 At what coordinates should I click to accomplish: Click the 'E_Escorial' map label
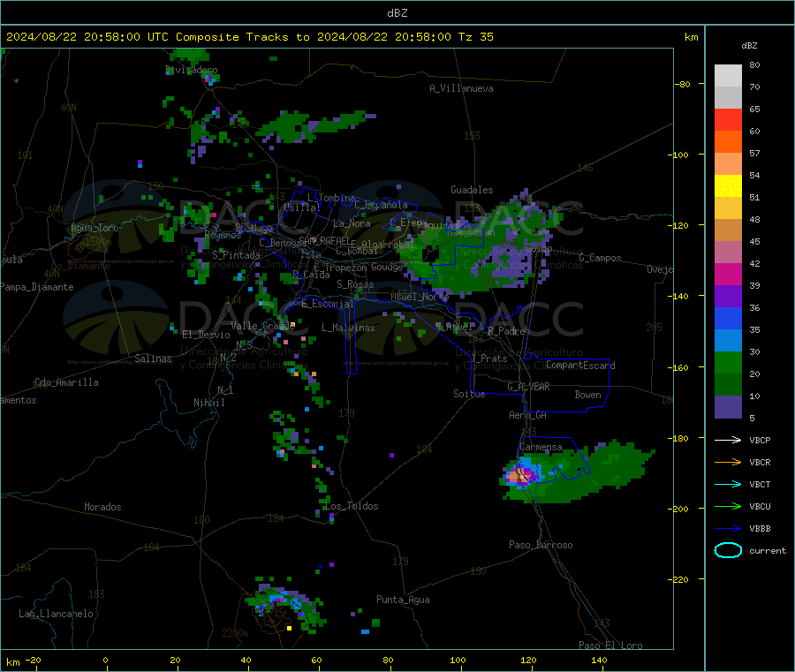click(x=327, y=304)
